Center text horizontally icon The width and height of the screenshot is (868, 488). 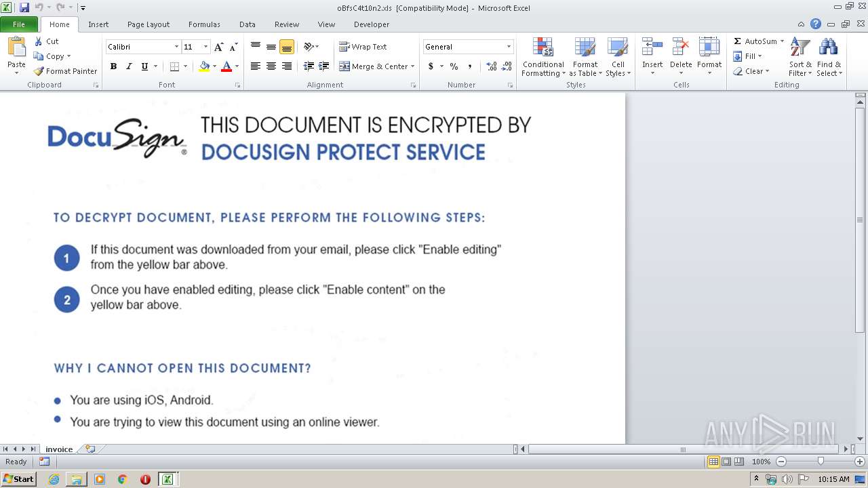pyautogui.click(x=271, y=66)
